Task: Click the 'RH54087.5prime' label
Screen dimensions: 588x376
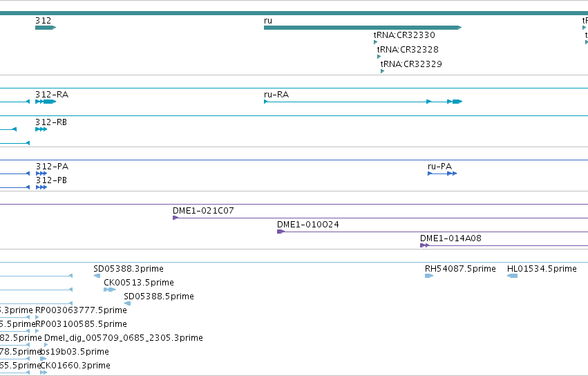Action: coord(460,269)
